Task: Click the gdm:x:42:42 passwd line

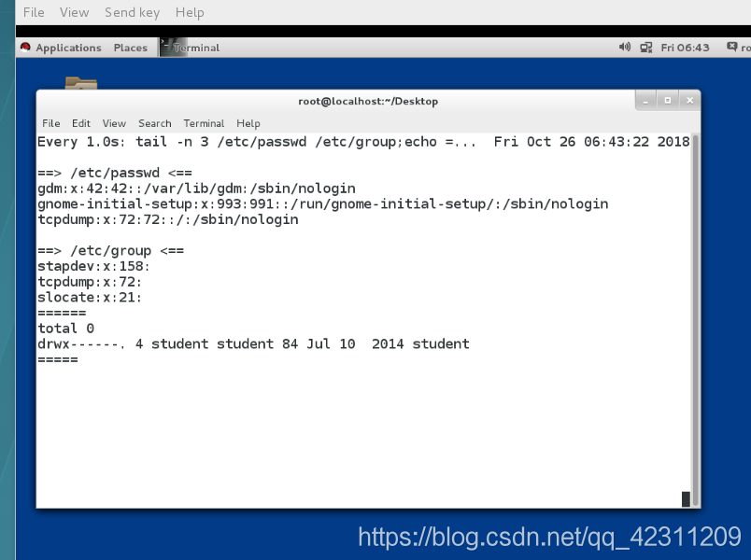Action: [x=196, y=189]
